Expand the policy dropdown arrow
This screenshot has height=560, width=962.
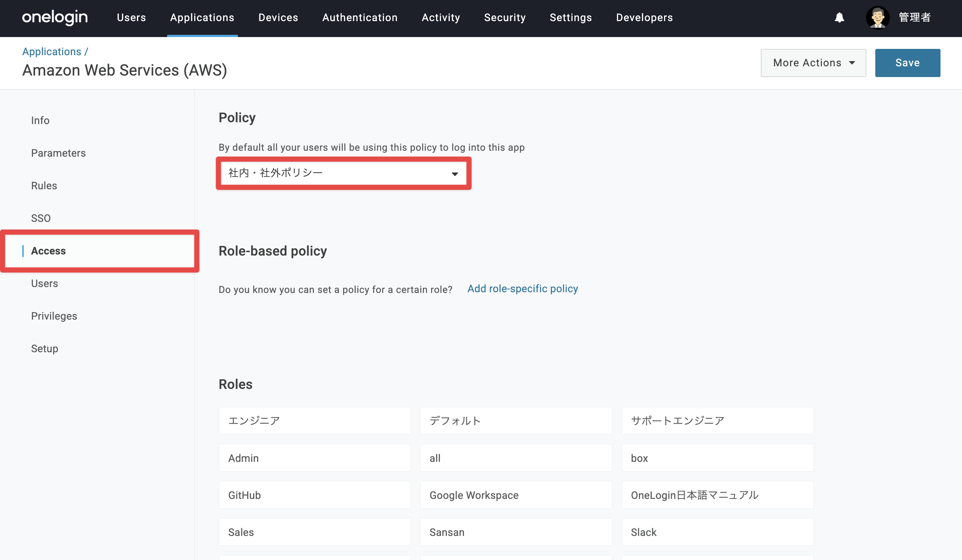tap(454, 174)
